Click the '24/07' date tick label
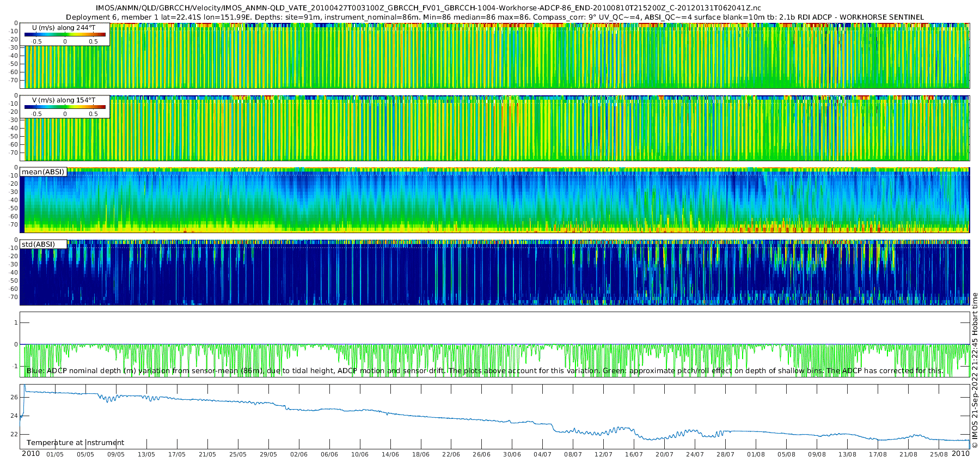Image resolution: width=980 pixels, height=463 pixels. point(695,454)
